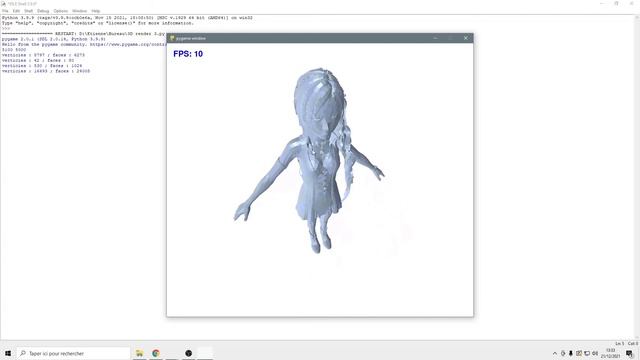Click the 'Ln: 5' status bar indicator
The height and width of the screenshot is (360, 640).
pyautogui.click(x=619, y=344)
